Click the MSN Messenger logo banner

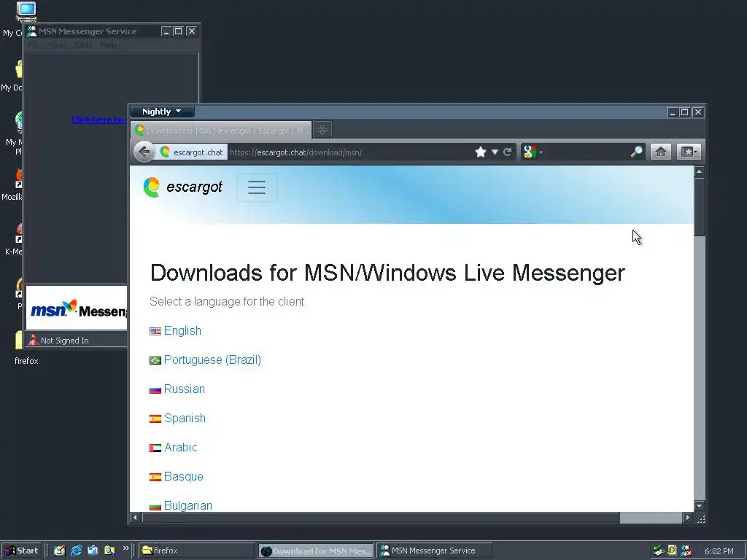[77, 308]
